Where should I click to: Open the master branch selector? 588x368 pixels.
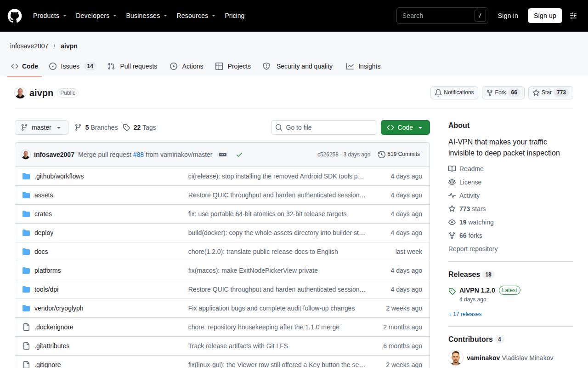coord(41,127)
